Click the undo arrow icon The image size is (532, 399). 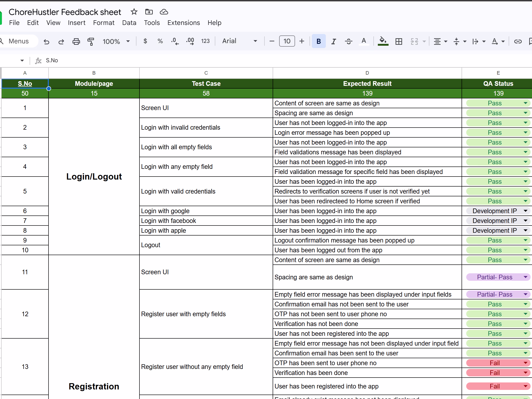[46, 41]
